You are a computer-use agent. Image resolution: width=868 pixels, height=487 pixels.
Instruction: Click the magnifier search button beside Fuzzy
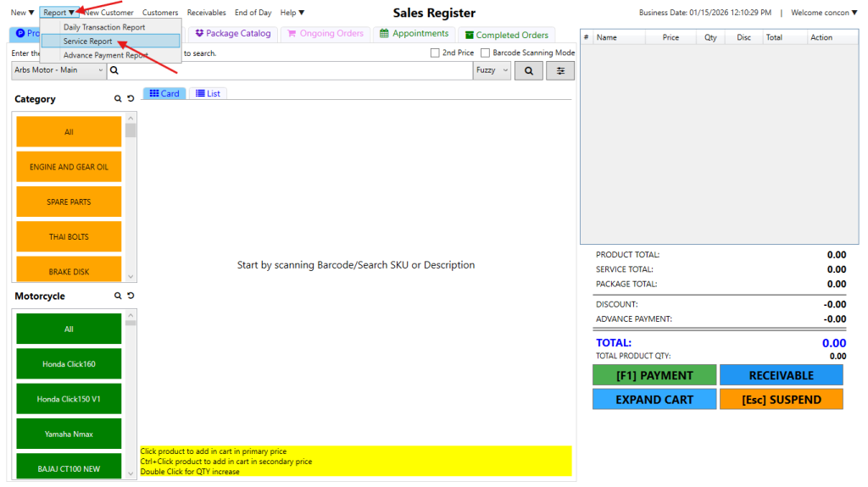click(x=529, y=71)
